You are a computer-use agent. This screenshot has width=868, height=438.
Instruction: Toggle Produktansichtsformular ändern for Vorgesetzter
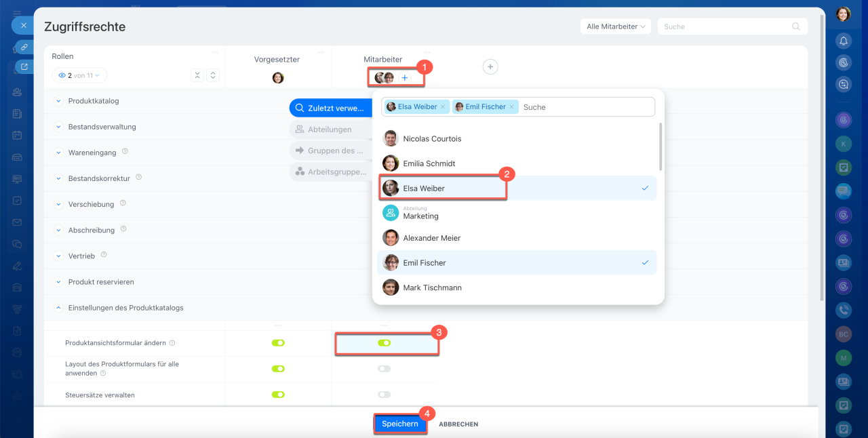(278, 343)
